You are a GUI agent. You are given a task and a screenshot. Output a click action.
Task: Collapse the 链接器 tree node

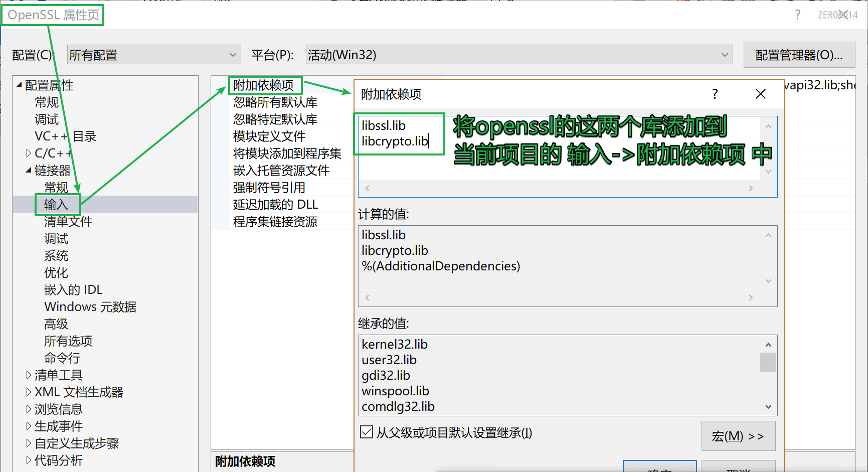[x=29, y=170]
